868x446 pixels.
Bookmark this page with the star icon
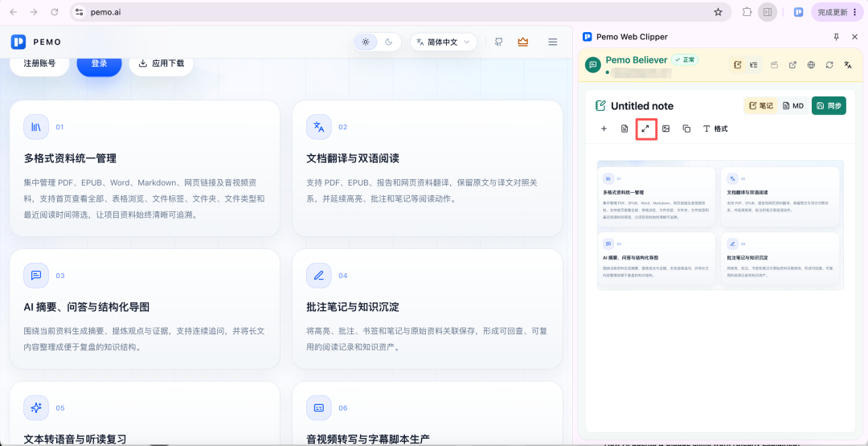718,11
